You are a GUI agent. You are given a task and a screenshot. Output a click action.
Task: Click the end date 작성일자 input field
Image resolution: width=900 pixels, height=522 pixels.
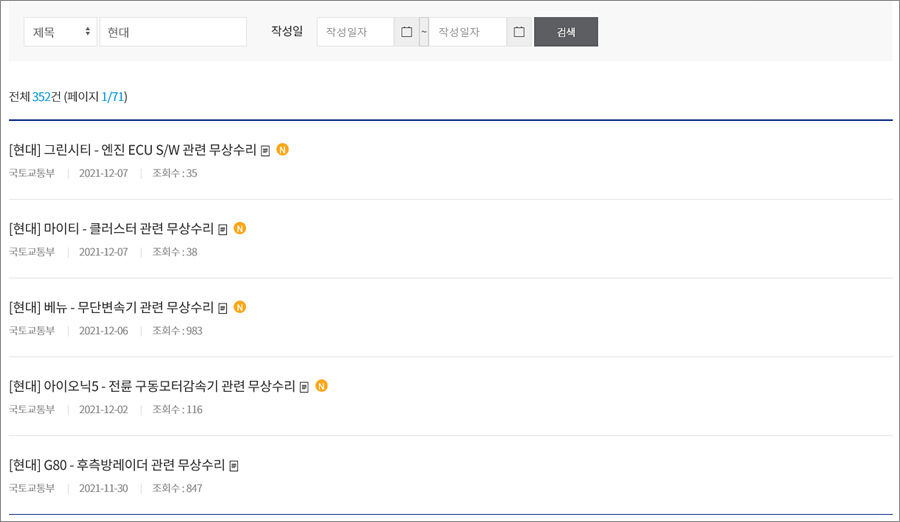468,32
